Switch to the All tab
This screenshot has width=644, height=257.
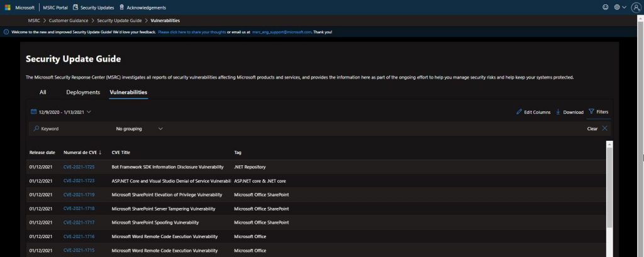(x=43, y=92)
